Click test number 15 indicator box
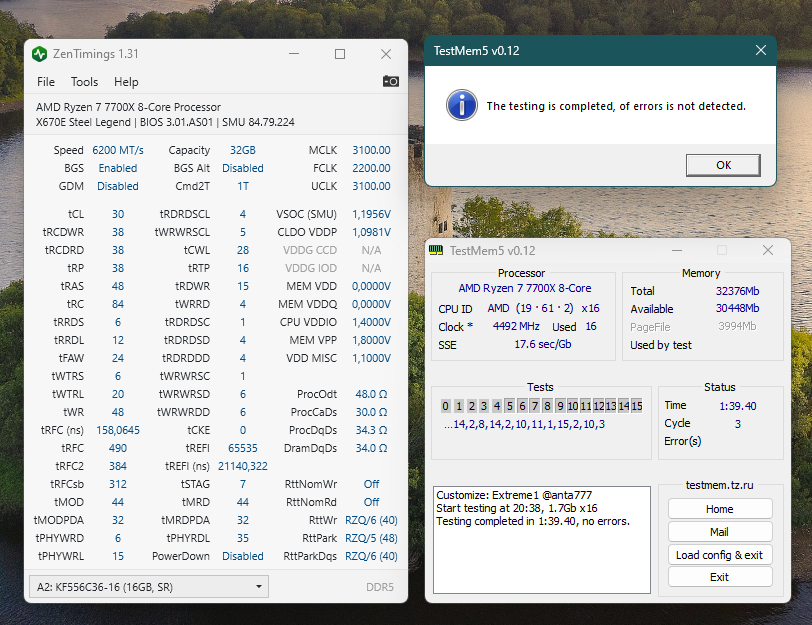 click(x=637, y=406)
